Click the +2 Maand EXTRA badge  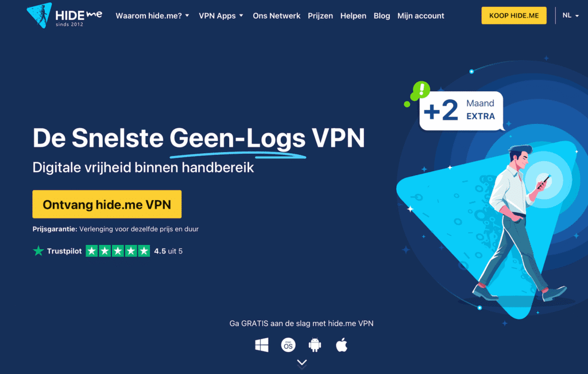tap(461, 111)
